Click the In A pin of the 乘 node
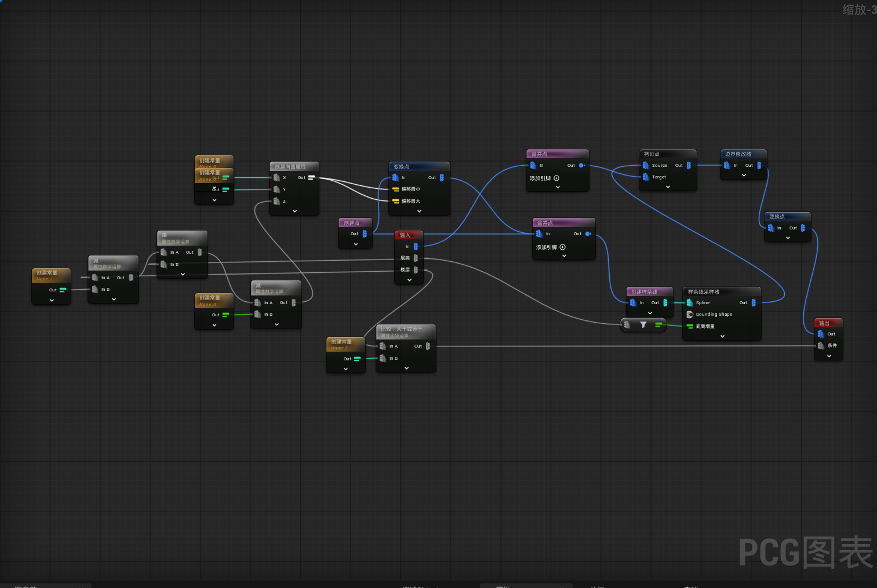Screen dimensions: 877x588 coord(163,253)
